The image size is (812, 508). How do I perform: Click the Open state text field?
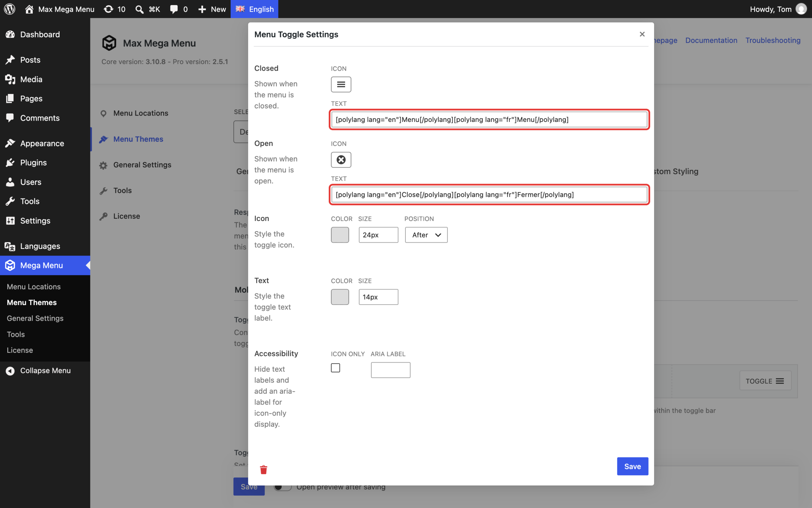(x=489, y=195)
